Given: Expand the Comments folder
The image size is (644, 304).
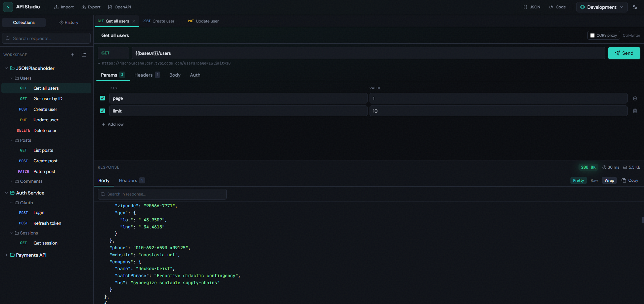Looking at the screenshot, I should click(11, 181).
